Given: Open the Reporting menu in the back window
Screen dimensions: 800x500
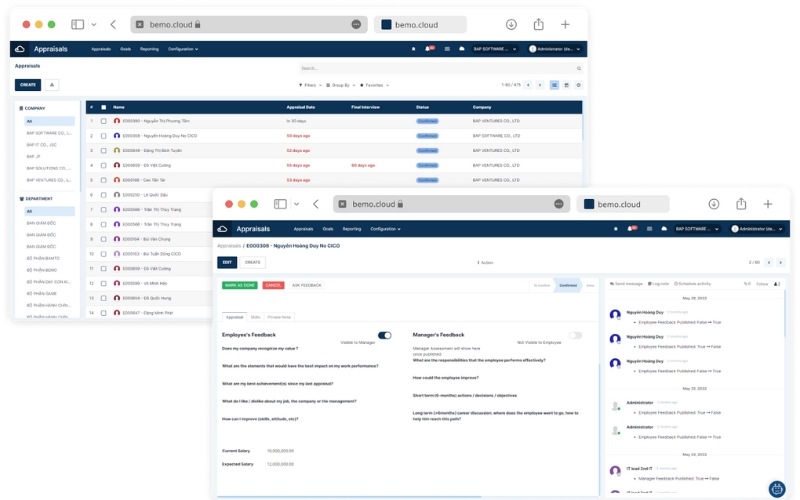Looking at the screenshot, I should point(149,49).
